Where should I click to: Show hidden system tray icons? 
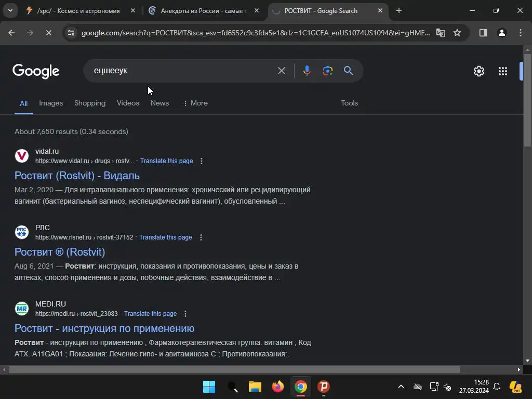[x=401, y=387]
